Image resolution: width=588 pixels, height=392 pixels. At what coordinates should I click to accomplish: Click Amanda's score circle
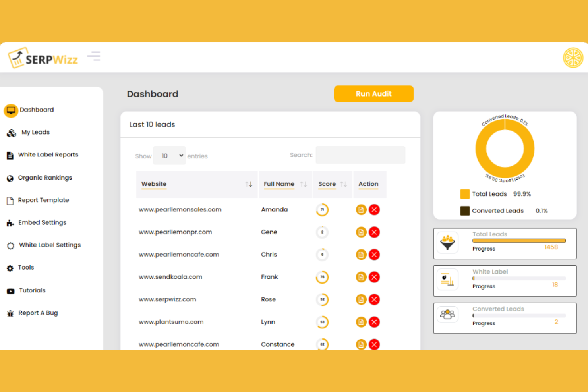tap(322, 210)
